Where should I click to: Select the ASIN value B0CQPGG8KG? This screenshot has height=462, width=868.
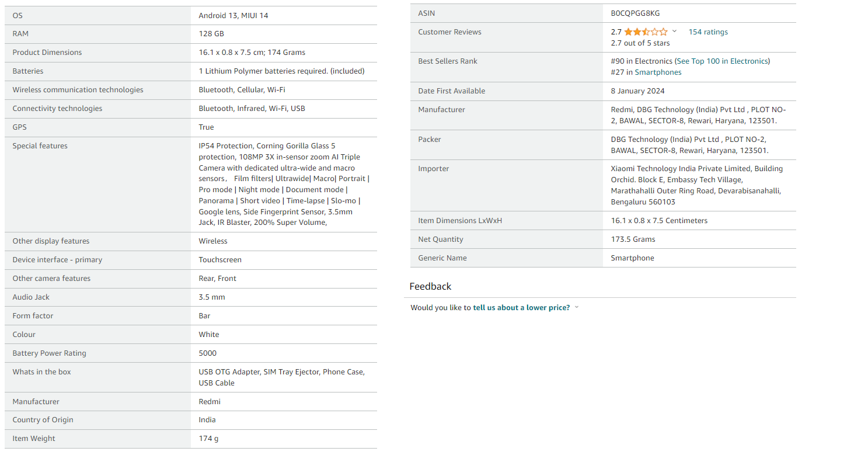[635, 13]
